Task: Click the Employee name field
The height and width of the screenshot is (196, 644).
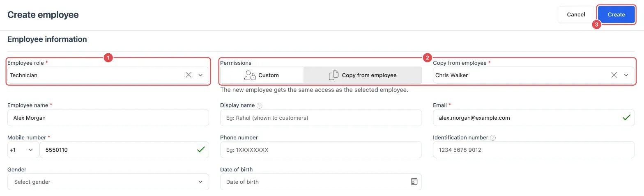Action: coord(108,118)
